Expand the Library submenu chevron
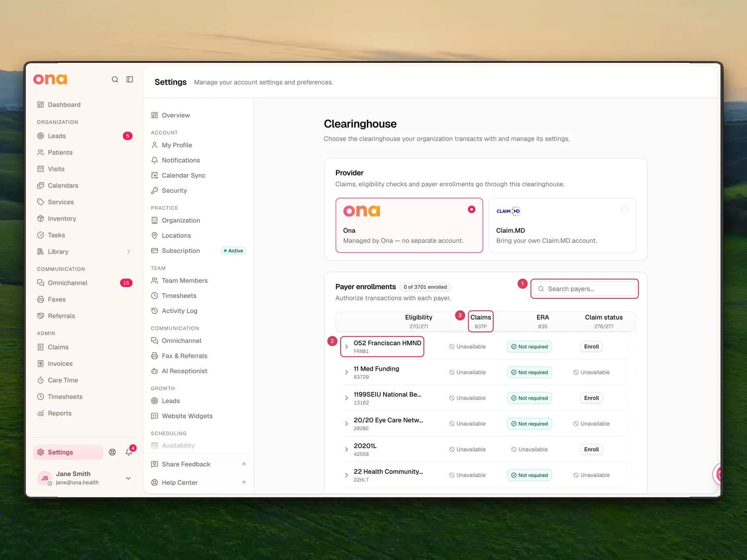 coord(129,252)
